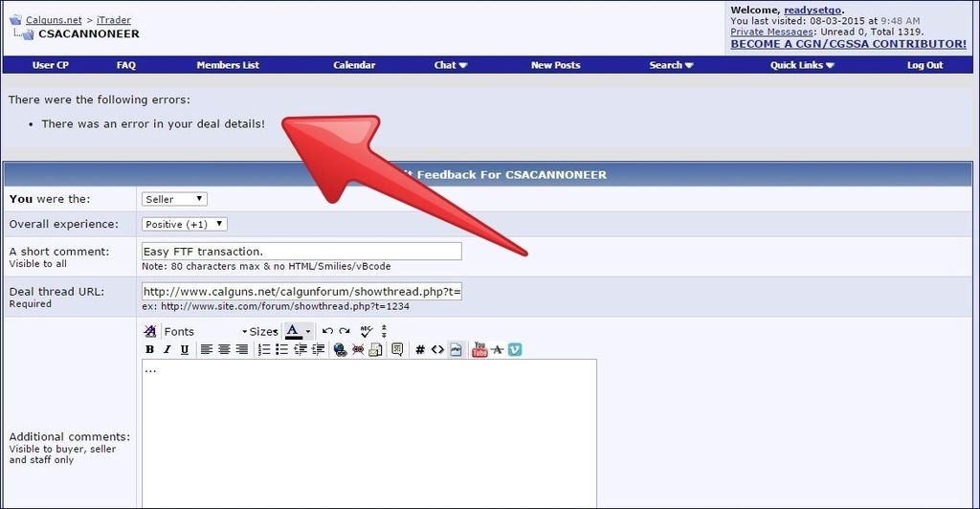Insert an ordered list
Viewport: 980px width, 509px height.
point(264,350)
